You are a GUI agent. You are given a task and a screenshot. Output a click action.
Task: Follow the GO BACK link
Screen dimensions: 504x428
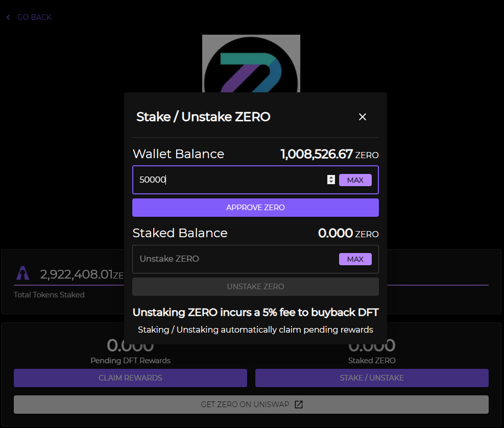pyautogui.click(x=34, y=17)
